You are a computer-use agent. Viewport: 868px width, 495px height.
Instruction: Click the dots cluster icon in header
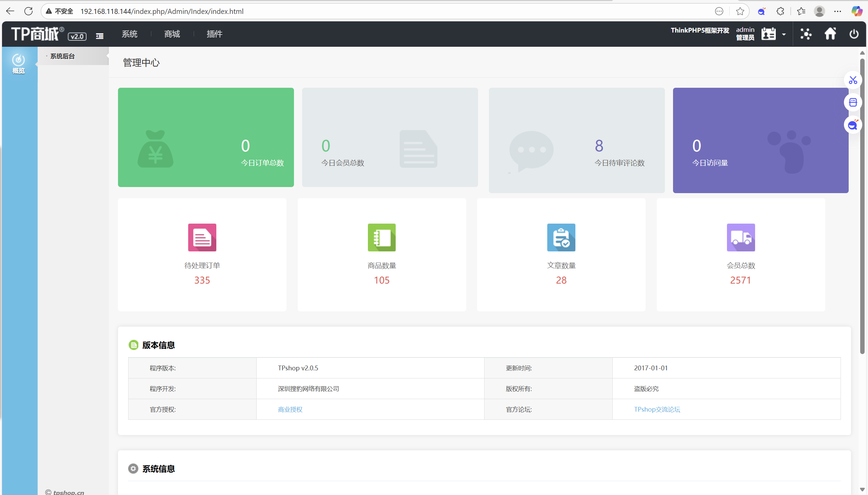[x=806, y=34]
